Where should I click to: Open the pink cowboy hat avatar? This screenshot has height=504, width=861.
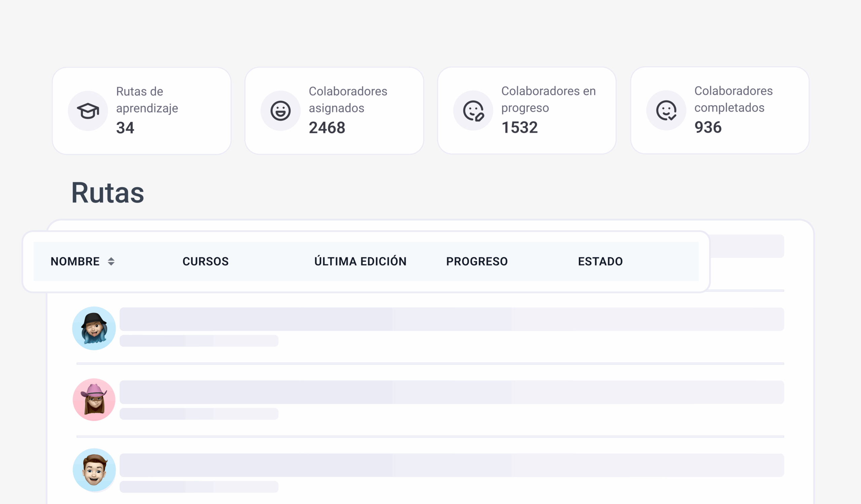pos(94,399)
